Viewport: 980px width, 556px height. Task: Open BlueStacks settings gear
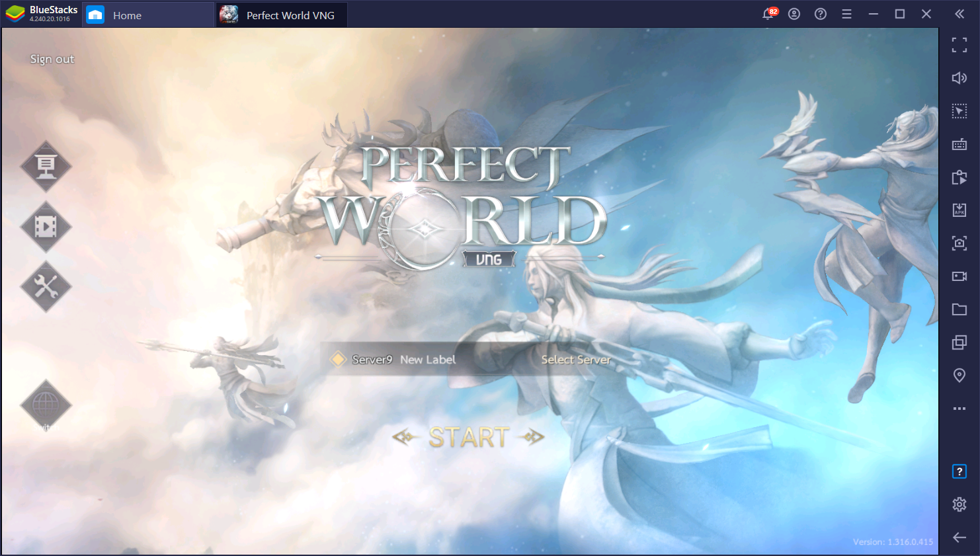[960, 504]
